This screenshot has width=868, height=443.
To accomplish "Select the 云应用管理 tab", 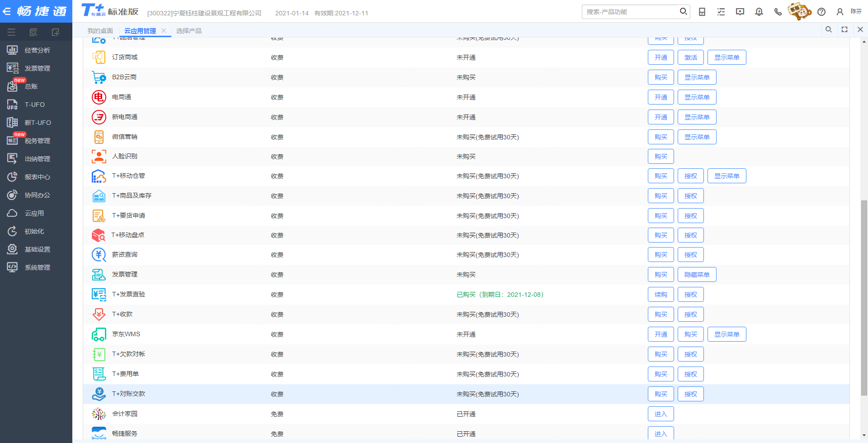I will tap(140, 31).
